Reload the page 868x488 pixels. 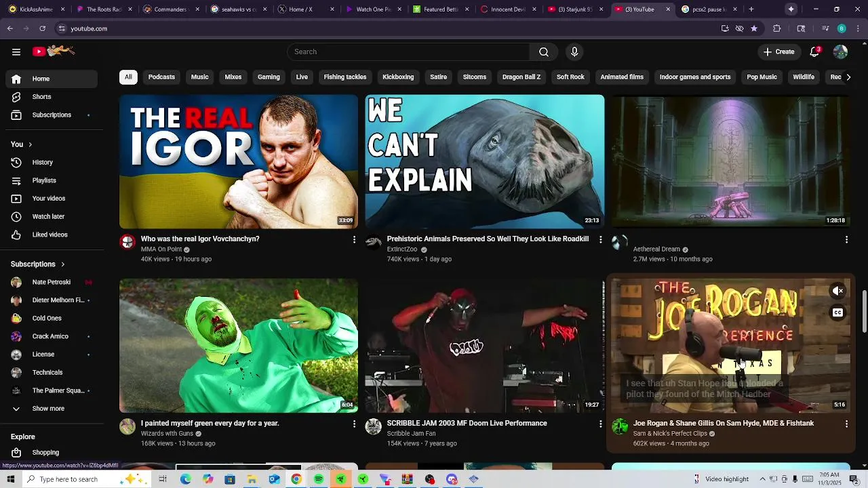pyautogui.click(x=42, y=28)
